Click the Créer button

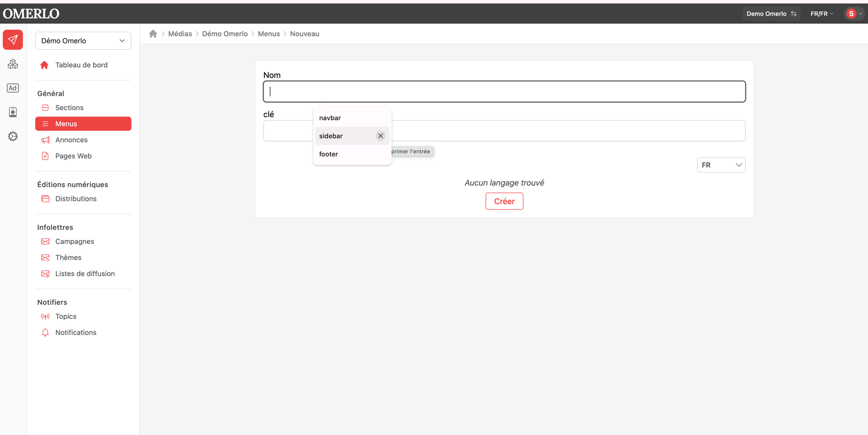point(504,201)
